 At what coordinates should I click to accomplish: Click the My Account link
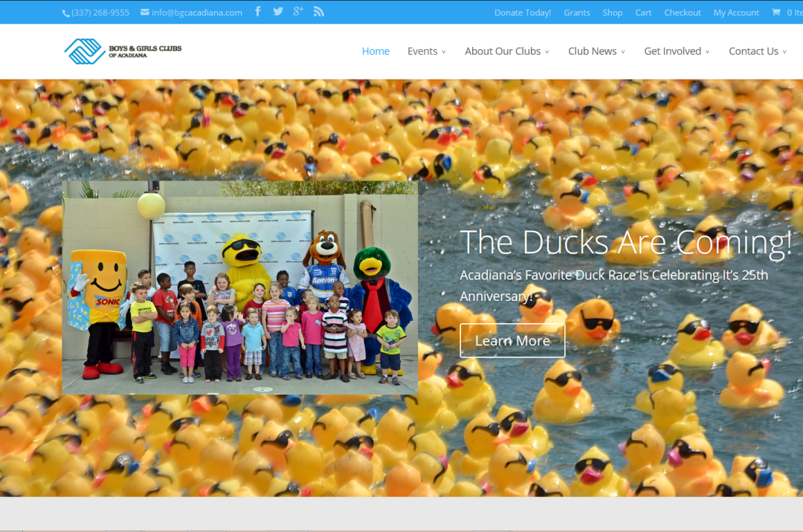coord(736,12)
